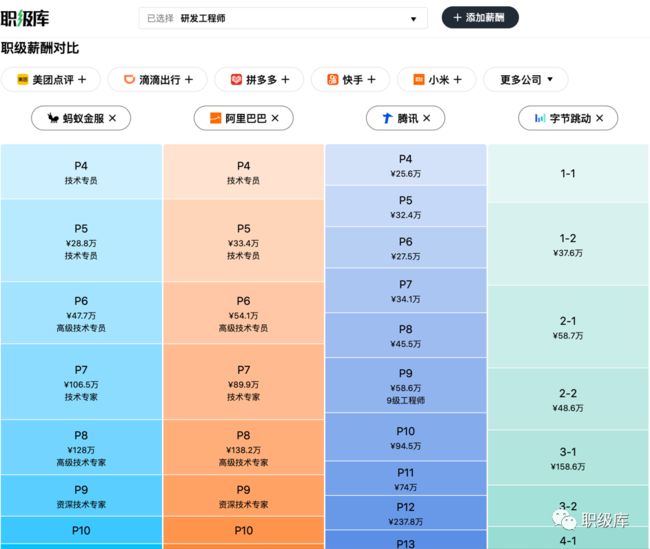
Task: Click the 职级薪酬对比 heading
Action: (40, 48)
